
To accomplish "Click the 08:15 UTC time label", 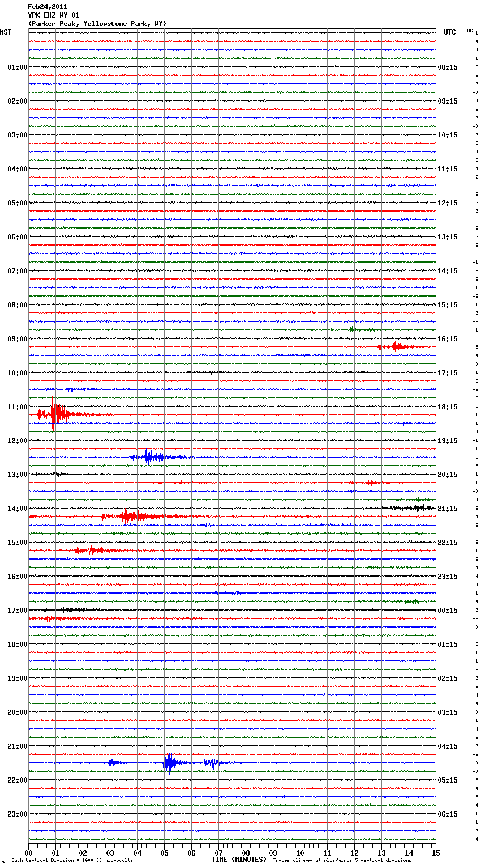I will click(x=448, y=67).
